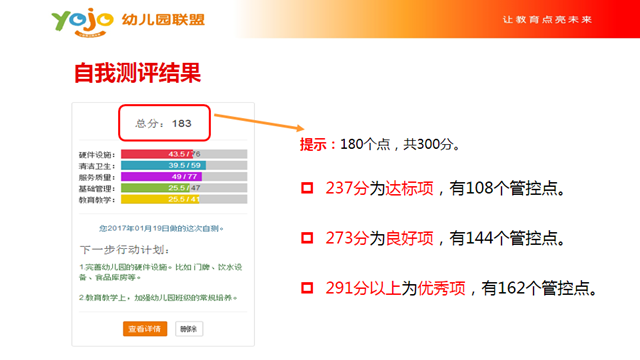Click the 基础管理 label
The height and width of the screenshot is (360, 640).
(97, 188)
